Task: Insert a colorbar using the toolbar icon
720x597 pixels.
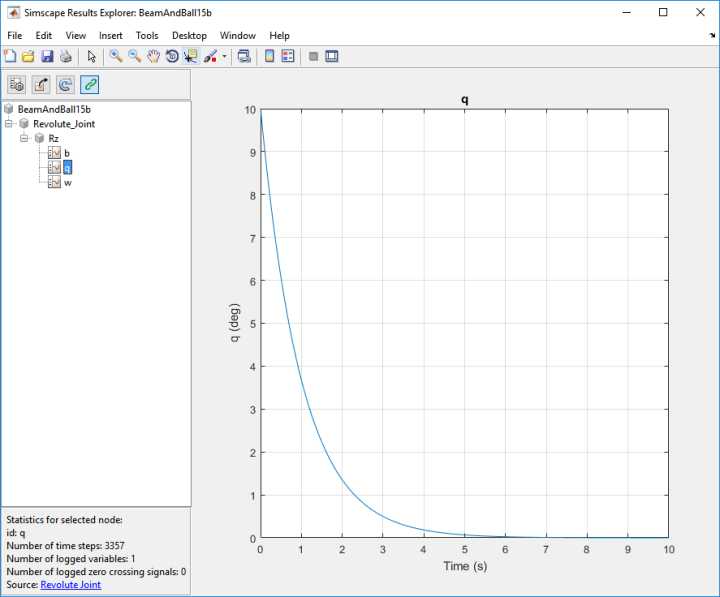Action: (x=270, y=56)
